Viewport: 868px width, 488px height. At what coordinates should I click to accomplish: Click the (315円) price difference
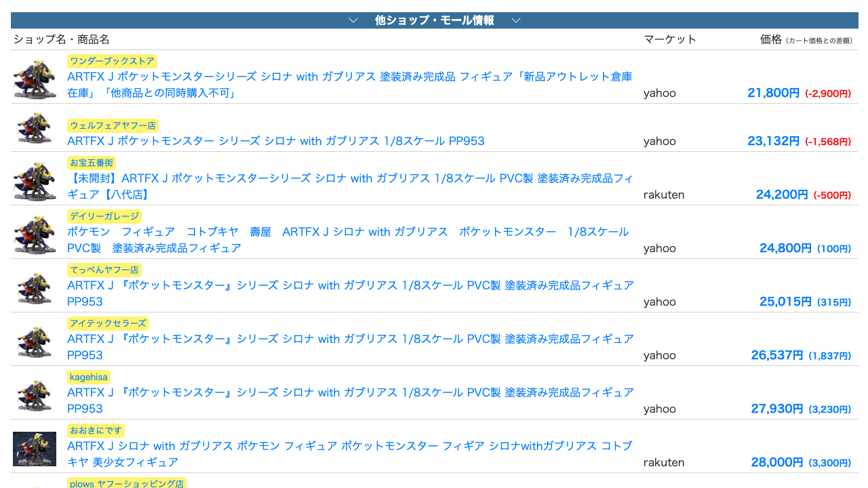coord(834,302)
